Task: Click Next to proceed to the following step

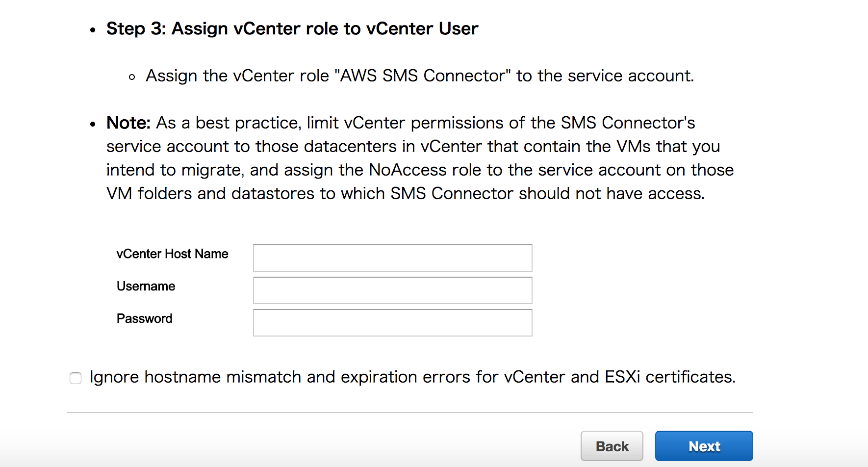Action: click(x=703, y=445)
